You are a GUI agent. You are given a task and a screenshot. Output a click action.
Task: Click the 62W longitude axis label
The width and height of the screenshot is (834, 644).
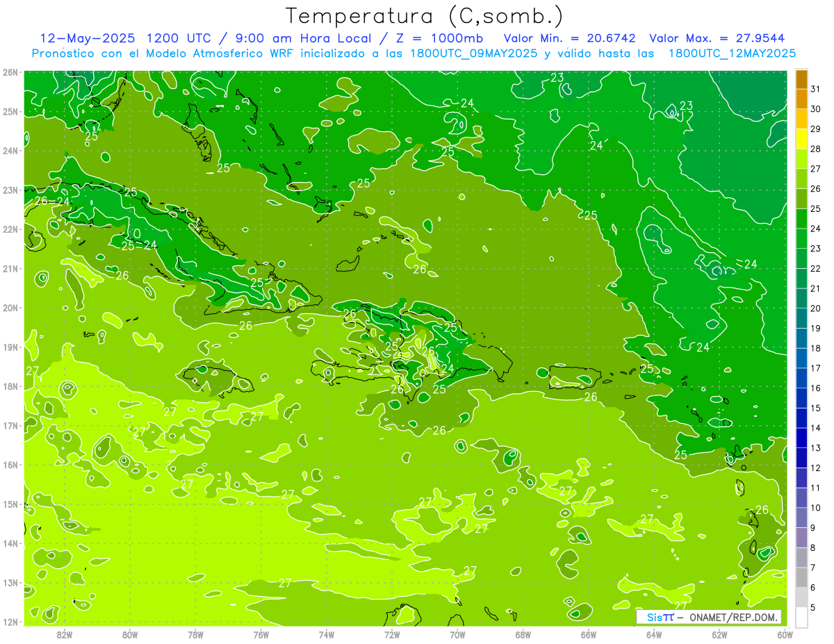[719, 635]
